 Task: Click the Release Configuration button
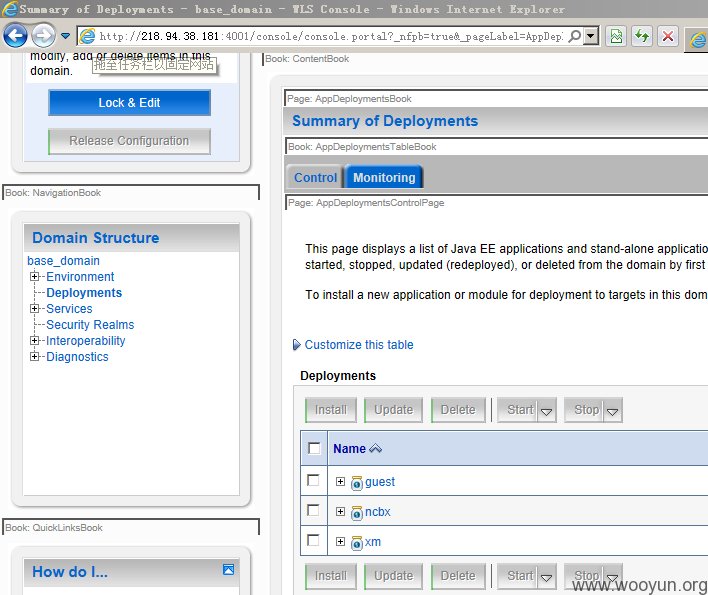click(129, 141)
